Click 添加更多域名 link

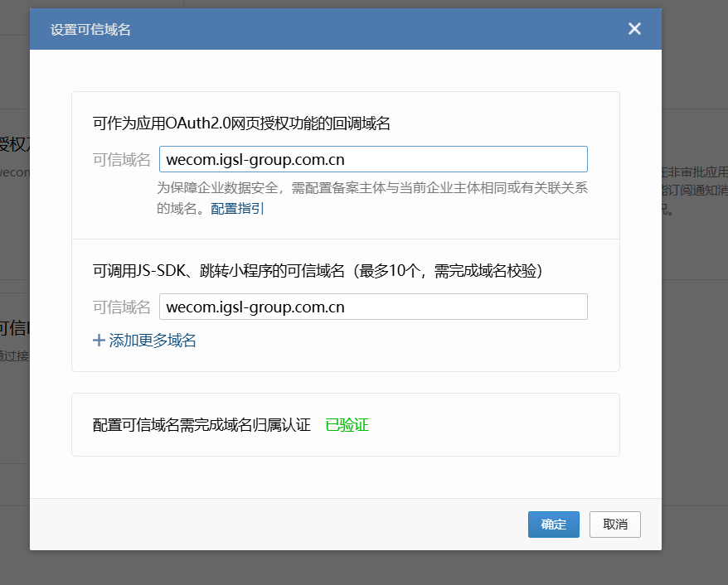[x=153, y=341]
